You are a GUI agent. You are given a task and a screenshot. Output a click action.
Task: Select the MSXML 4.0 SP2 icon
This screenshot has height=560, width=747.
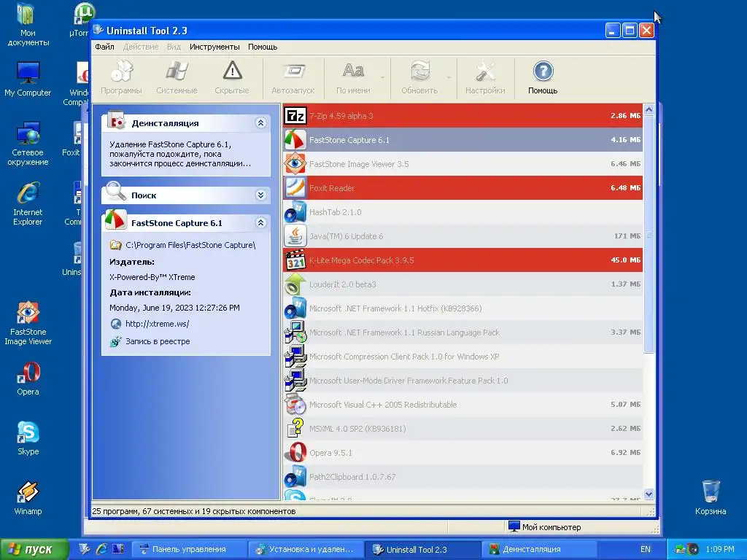point(295,429)
